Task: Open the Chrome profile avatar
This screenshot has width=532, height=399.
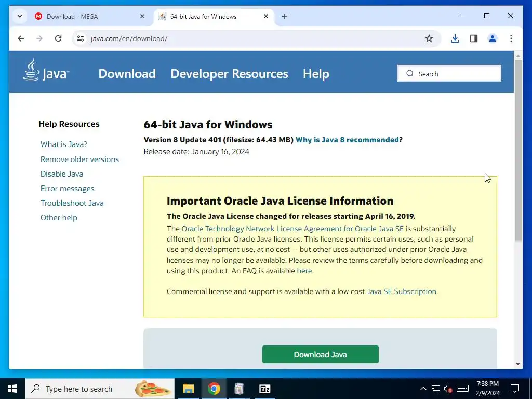Action: pos(493,38)
